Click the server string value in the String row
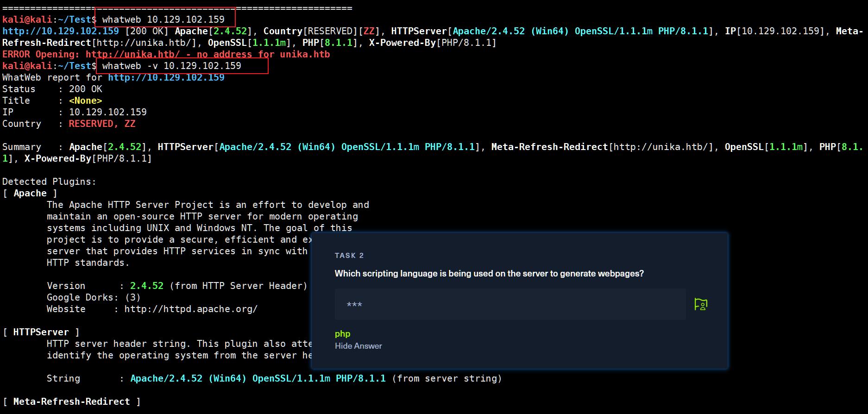868x414 pixels. (x=258, y=378)
